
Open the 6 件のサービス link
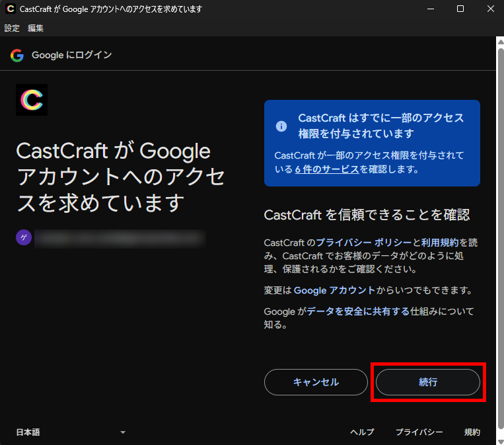click(327, 169)
